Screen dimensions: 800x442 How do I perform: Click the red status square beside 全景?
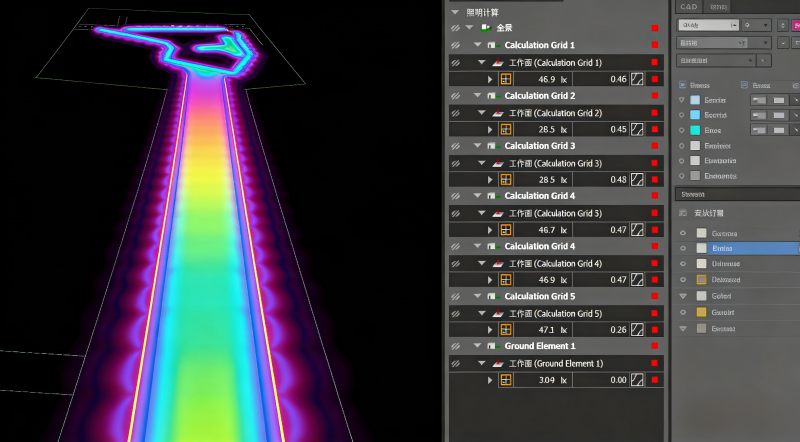(x=655, y=28)
